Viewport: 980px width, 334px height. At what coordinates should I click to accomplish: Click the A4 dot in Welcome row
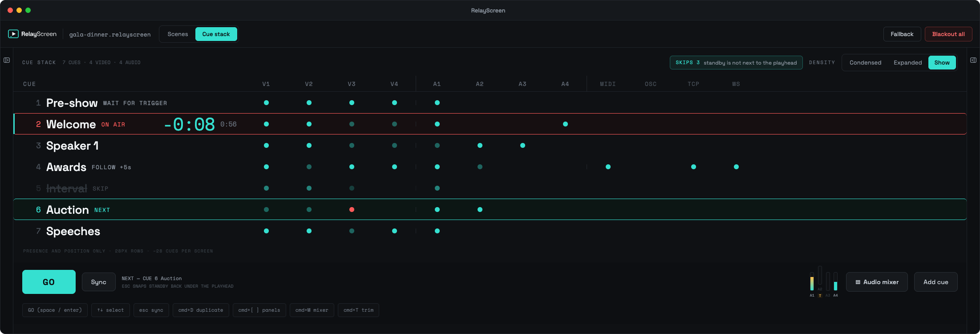565,124
